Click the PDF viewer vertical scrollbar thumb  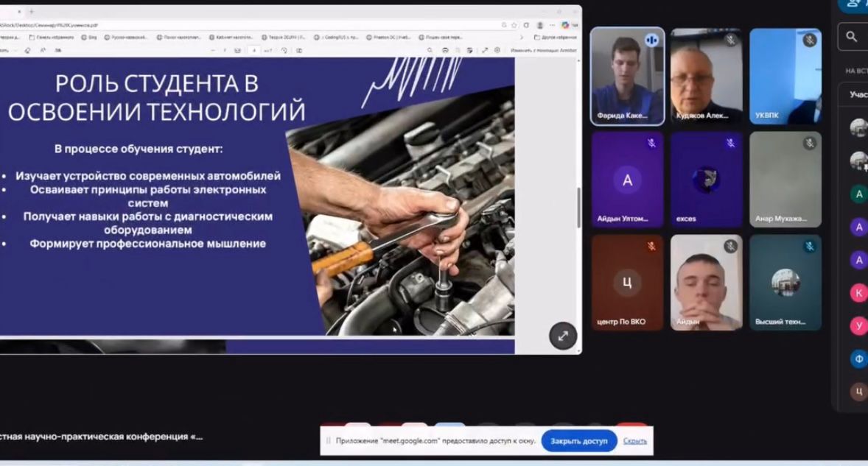(578, 206)
